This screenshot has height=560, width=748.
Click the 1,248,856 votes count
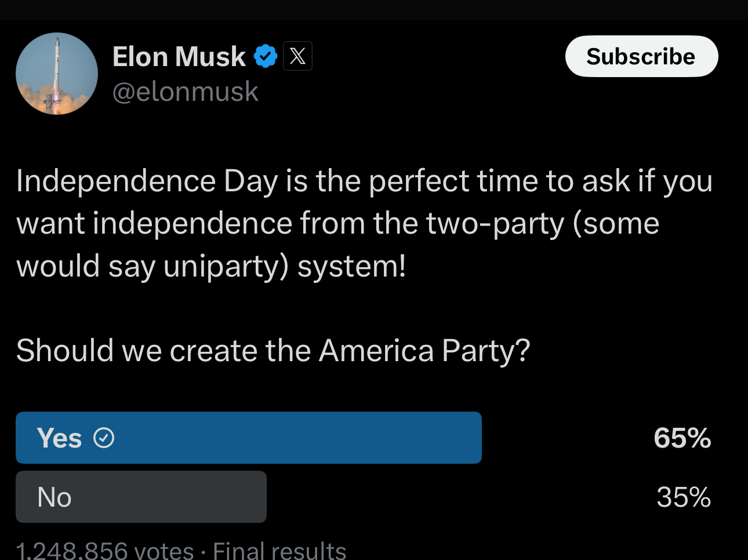105,550
